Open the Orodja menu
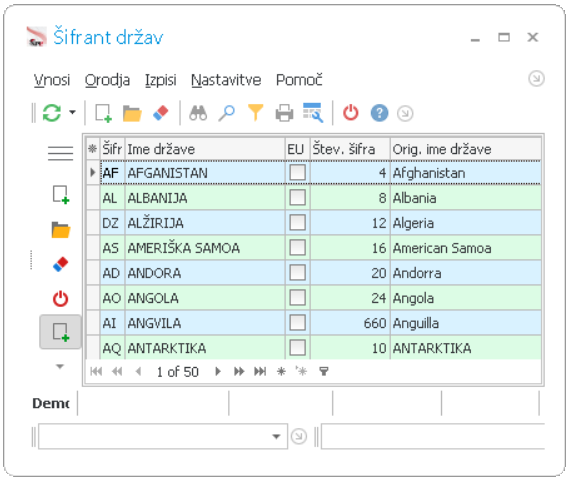Image resolution: width=569 pixels, height=480 pixels. click(107, 80)
